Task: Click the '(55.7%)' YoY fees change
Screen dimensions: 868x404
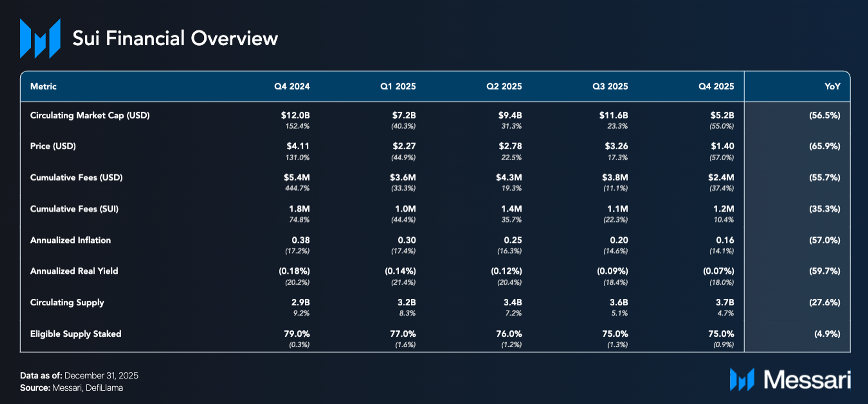Action: [x=825, y=177]
